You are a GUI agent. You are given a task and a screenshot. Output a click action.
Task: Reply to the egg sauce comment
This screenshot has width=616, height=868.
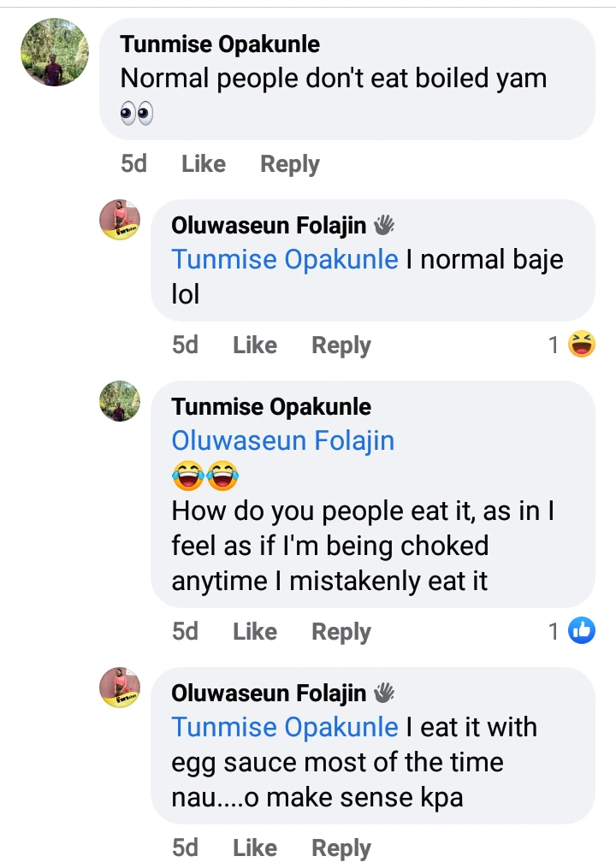(x=341, y=847)
